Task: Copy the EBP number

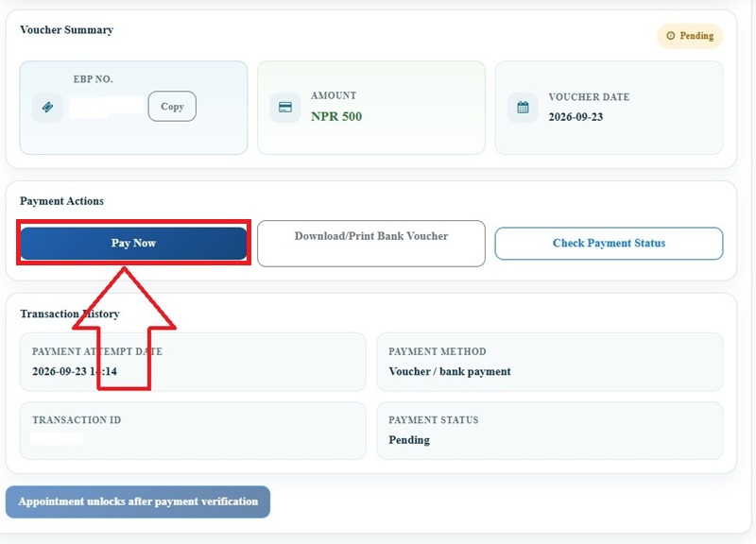Action: click(x=172, y=107)
